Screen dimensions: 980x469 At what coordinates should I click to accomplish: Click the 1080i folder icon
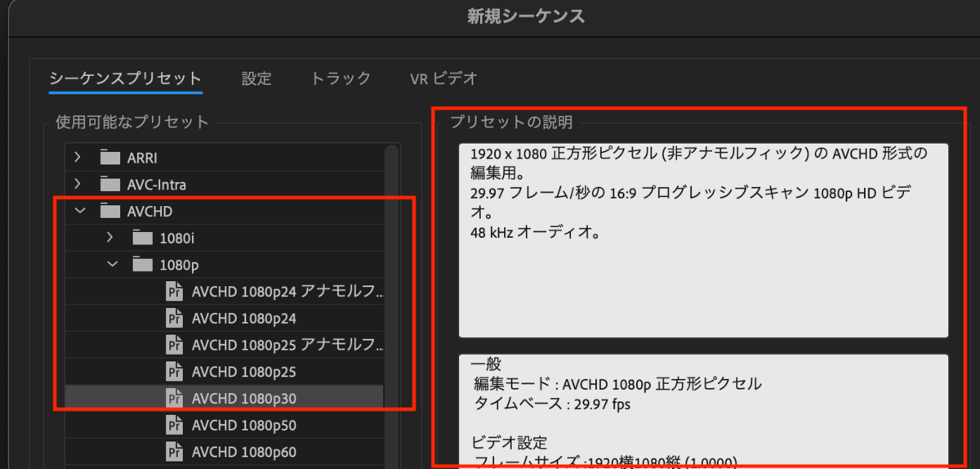(x=143, y=238)
